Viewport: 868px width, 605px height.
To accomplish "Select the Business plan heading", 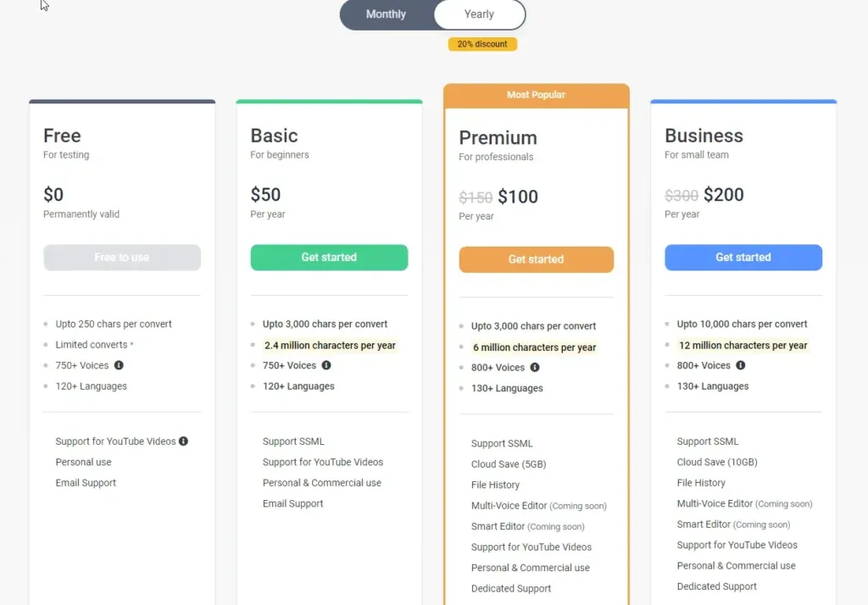I will 704,136.
